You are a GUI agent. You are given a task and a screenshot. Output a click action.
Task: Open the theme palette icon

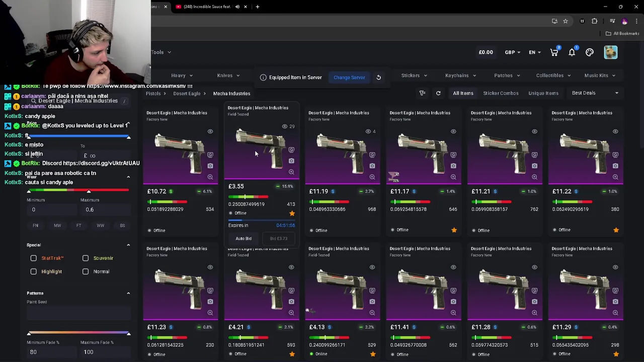pos(590,52)
